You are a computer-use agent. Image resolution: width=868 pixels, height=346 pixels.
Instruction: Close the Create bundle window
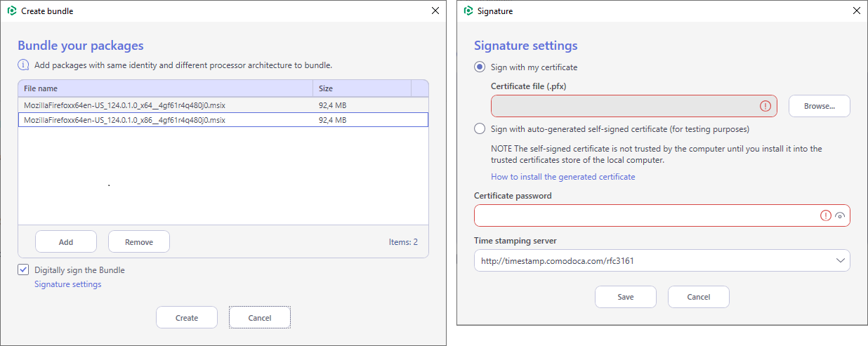point(435,11)
